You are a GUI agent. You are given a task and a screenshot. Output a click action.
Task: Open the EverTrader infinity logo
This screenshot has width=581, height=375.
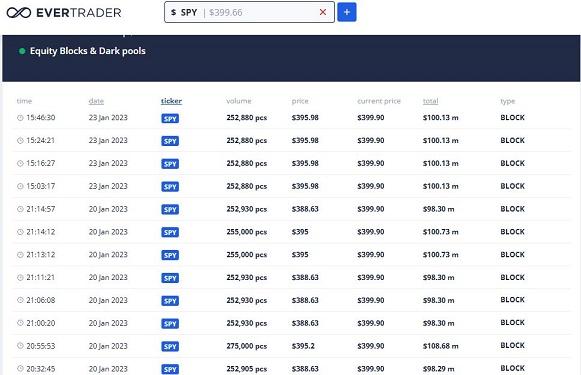click(x=19, y=13)
